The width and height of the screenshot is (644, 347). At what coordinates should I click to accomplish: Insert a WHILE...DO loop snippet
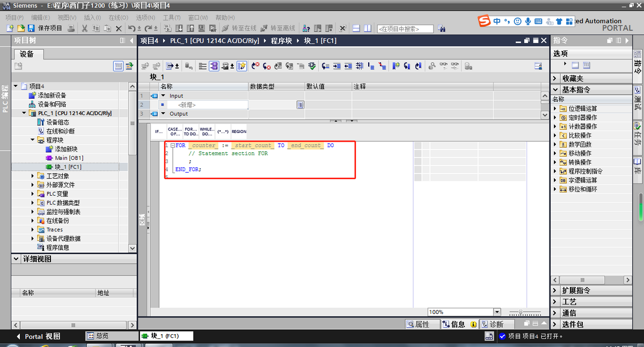pos(207,131)
